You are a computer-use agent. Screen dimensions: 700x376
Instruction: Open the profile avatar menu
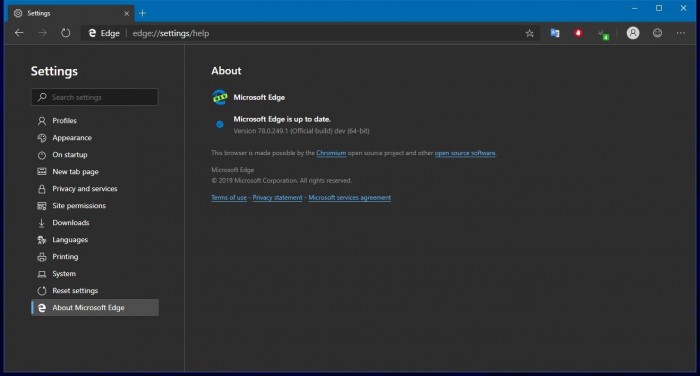tap(633, 33)
